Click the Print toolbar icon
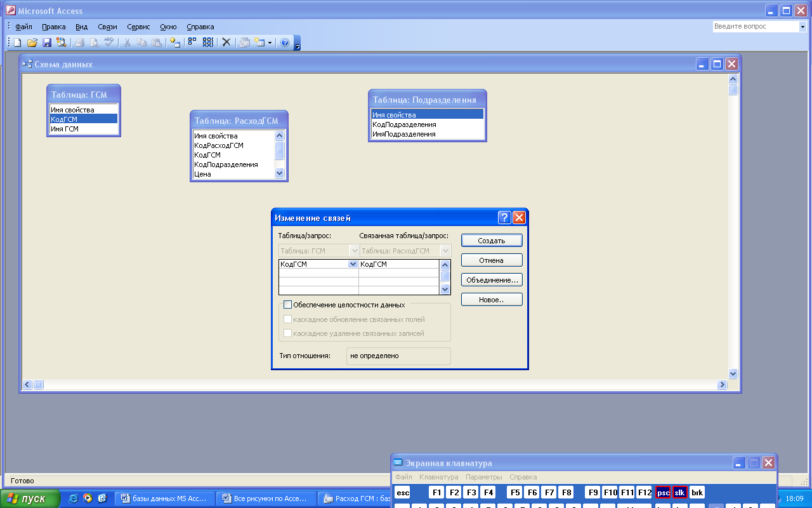 click(x=80, y=43)
